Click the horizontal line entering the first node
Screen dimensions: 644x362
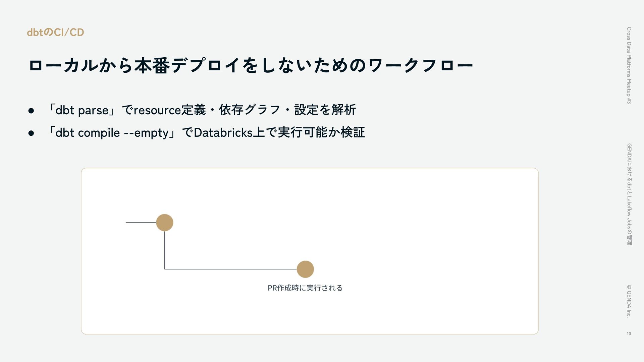141,223
